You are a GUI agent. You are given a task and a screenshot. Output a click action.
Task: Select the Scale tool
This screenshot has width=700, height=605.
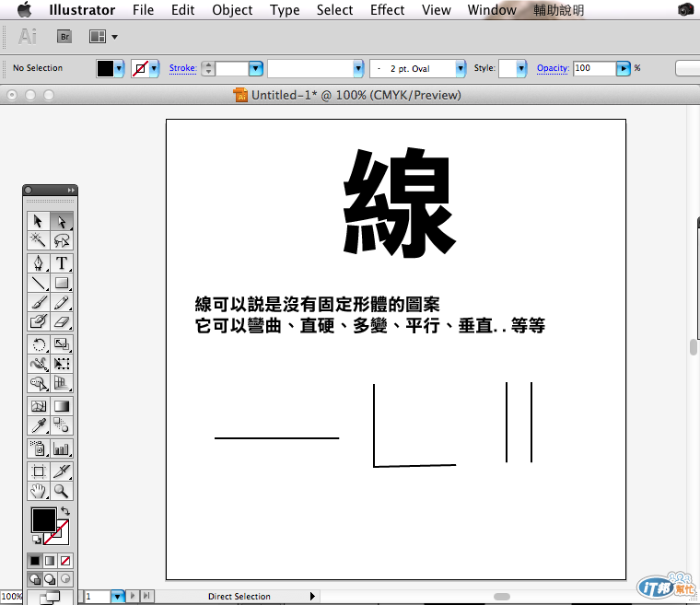pyautogui.click(x=62, y=344)
